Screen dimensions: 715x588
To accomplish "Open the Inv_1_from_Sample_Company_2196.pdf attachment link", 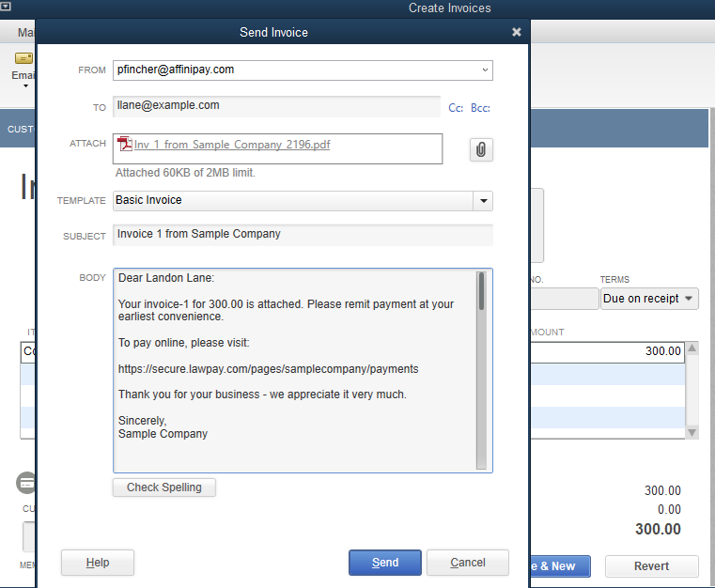I will pyautogui.click(x=232, y=146).
